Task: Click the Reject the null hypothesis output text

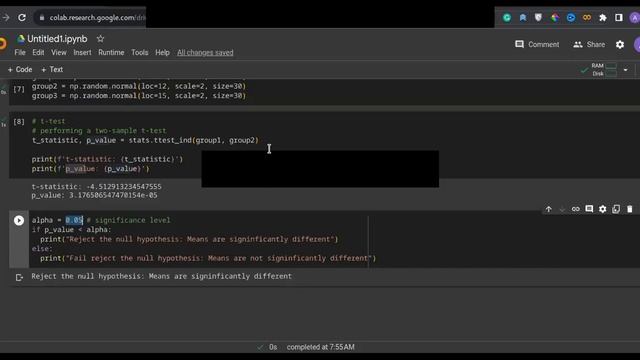Action: coord(162,276)
